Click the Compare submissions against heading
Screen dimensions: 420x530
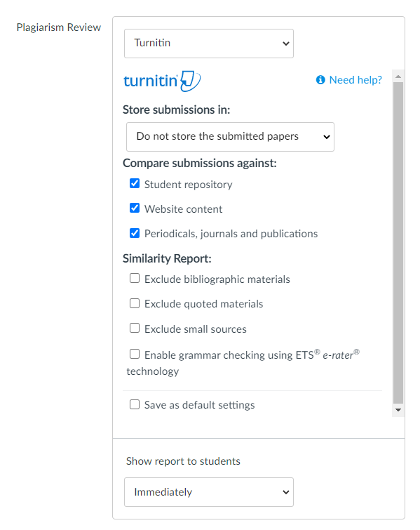(200, 164)
